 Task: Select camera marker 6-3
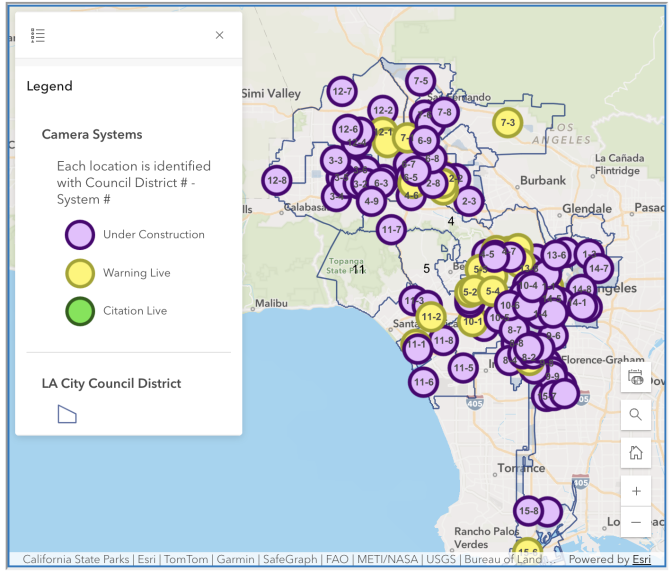click(381, 183)
